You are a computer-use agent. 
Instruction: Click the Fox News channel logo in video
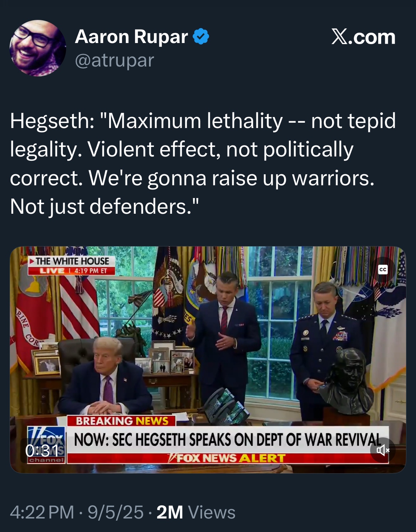click(47, 445)
